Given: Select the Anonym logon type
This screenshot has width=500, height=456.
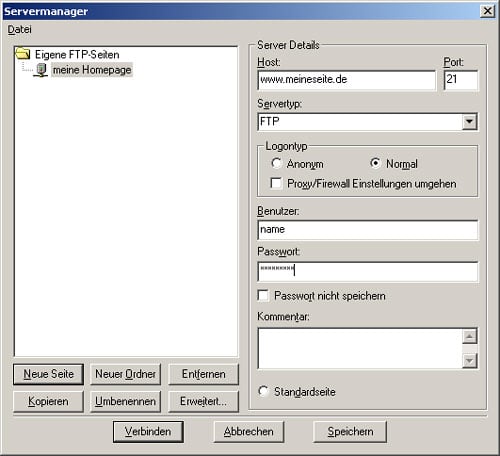Looking at the screenshot, I should (x=276, y=163).
